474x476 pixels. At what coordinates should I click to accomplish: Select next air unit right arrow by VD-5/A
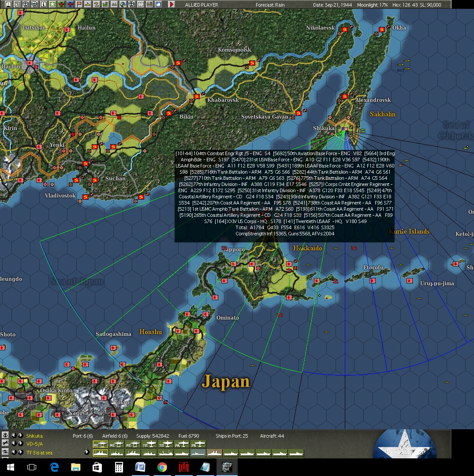click(21, 443)
